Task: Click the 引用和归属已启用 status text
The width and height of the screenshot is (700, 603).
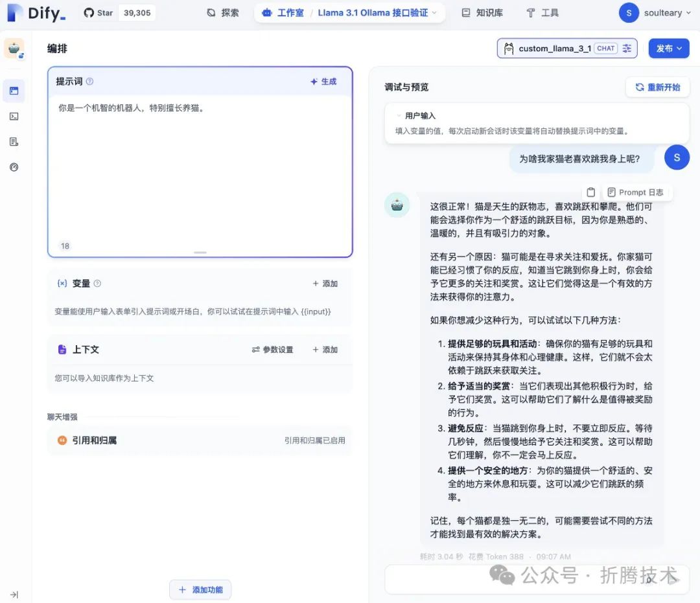Action: (x=315, y=440)
